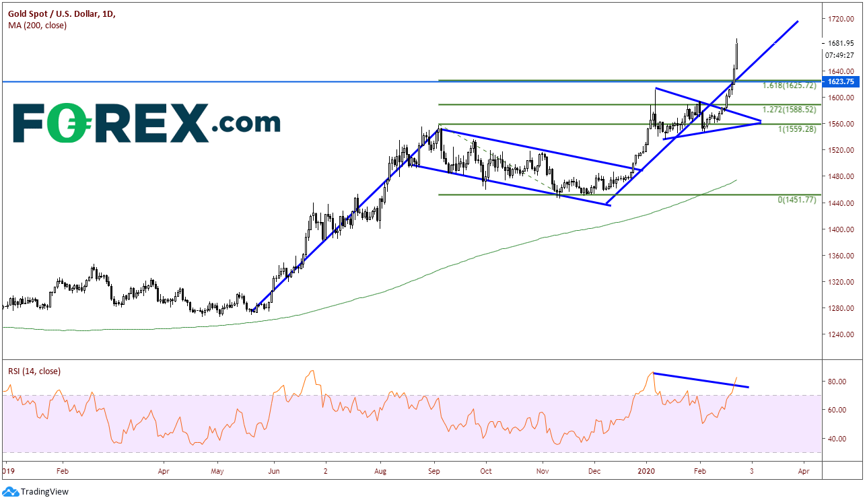Screen dimensions: 867x504
Task: Click the Sep date axis label
Action: [434, 470]
